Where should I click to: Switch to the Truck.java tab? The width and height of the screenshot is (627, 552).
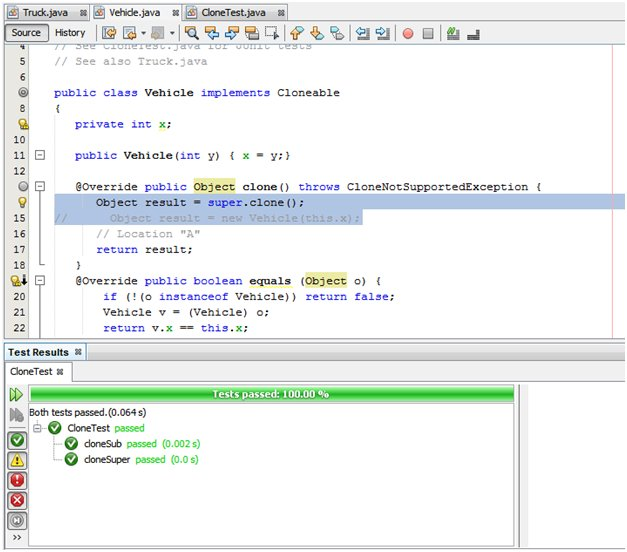point(43,12)
